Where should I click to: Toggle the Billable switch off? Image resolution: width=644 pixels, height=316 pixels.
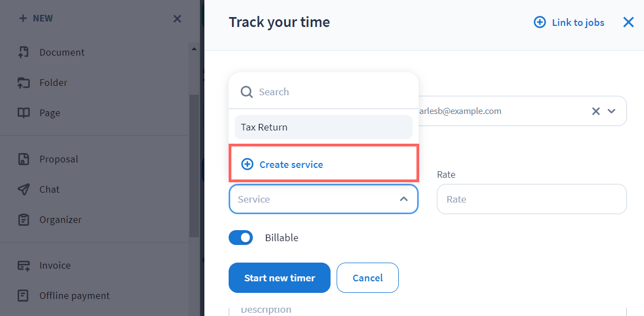click(241, 238)
